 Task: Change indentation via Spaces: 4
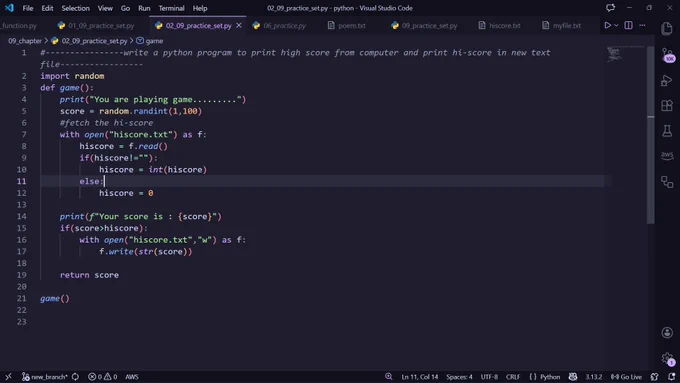459,376
